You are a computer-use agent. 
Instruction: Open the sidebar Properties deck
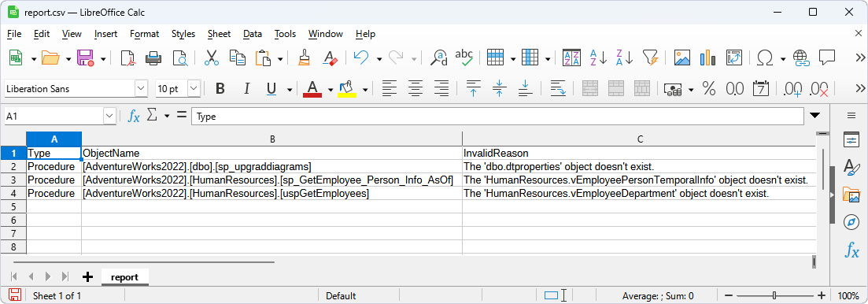click(851, 140)
